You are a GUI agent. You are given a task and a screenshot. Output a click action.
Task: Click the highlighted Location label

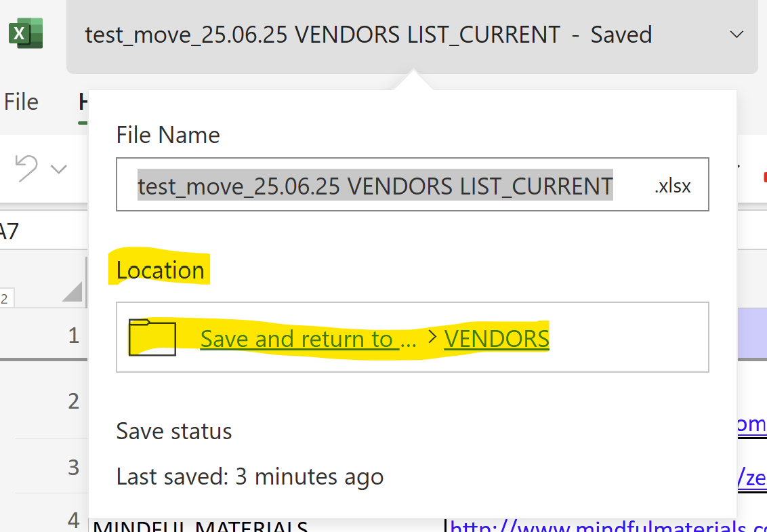point(160,269)
